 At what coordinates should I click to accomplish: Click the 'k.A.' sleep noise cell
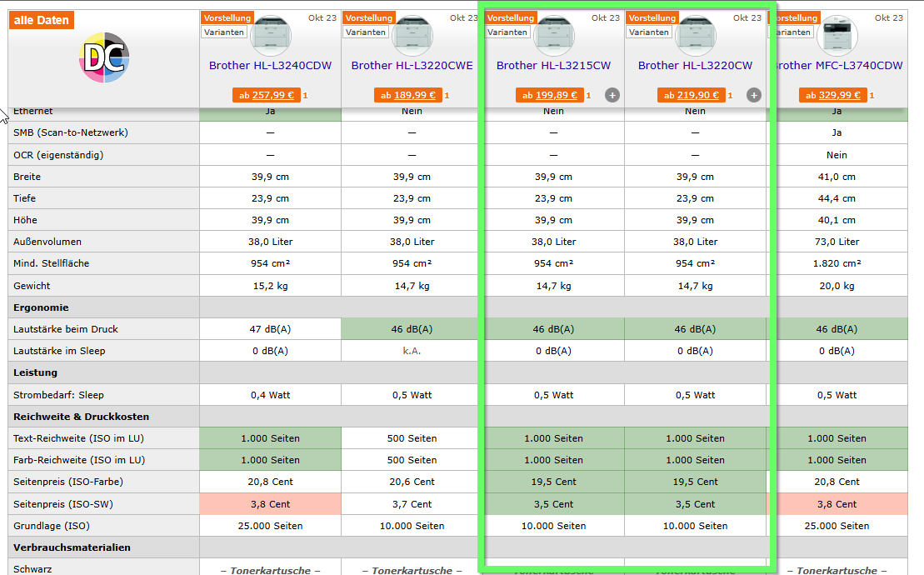412,351
